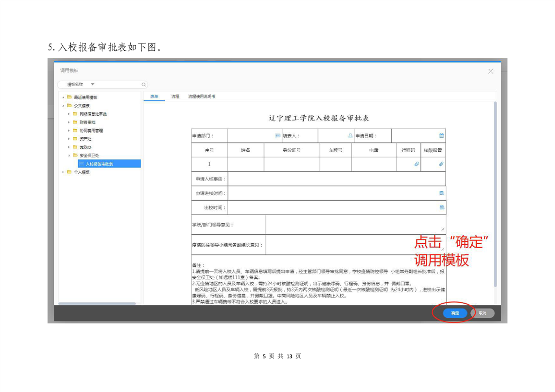Image resolution: width=555 pixels, height=392 pixels.
Task: Expand the 网络信息处审批 folder arrow
Action: pyautogui.click(x=69, y=114)
